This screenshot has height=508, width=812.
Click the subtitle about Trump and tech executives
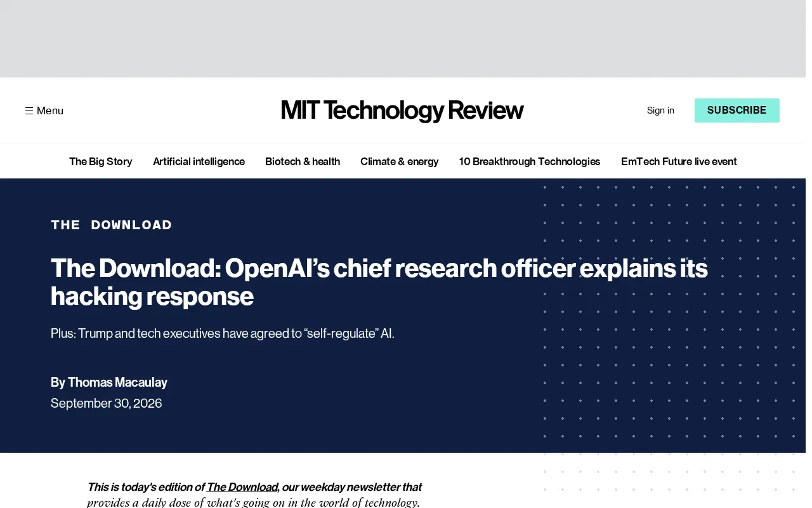click(223, 333)
